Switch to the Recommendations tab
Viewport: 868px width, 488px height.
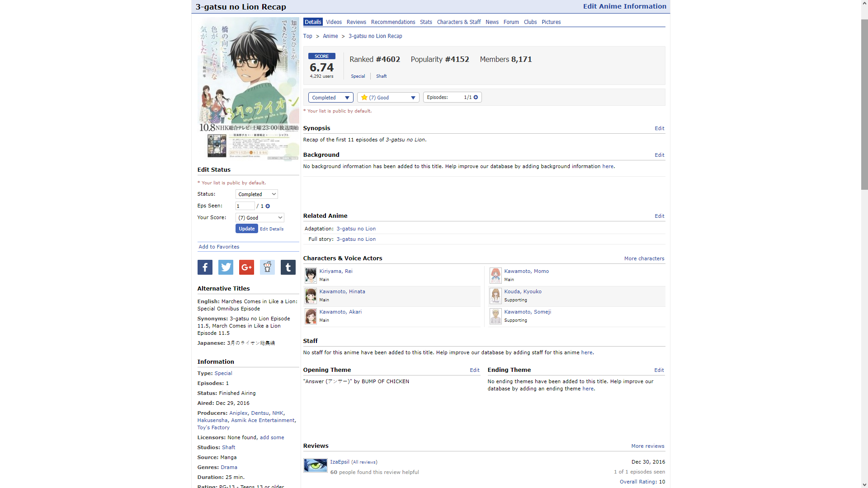393,22
